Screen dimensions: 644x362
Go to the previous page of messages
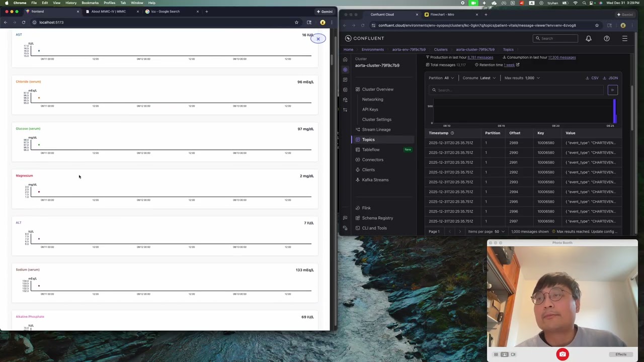tap(450, 232)
